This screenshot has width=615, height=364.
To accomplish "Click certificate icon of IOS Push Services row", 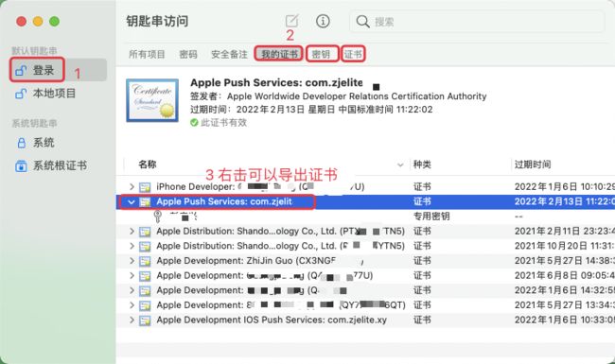I will coord(145,321).
